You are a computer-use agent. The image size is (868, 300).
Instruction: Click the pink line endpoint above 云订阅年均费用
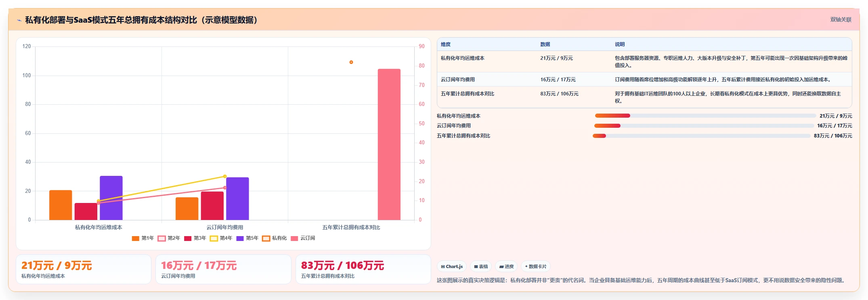click(225, 188)
